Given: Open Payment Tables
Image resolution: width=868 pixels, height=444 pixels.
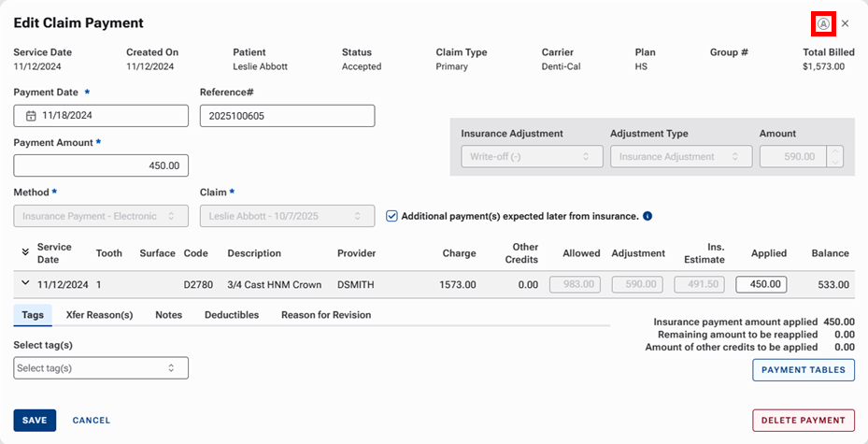Looking at the screenshot, I should [x=803, y=370].
